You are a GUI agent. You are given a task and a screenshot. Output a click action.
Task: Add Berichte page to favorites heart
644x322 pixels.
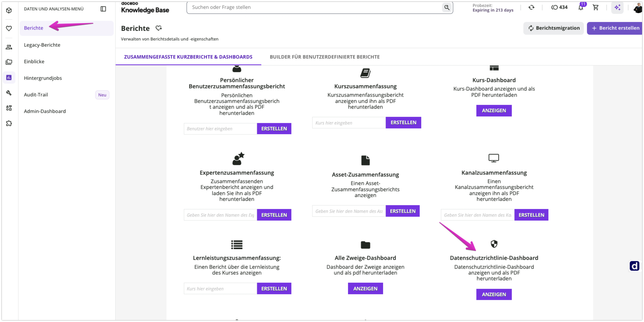[x=159, y=28]
